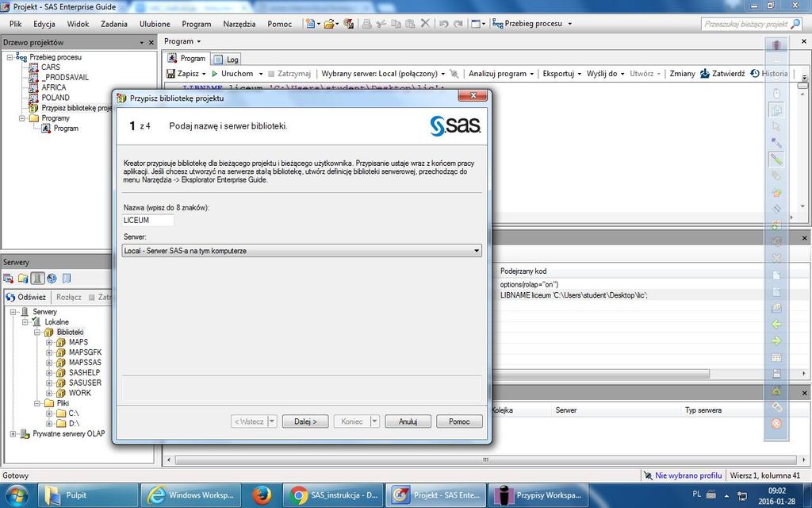The height and width of the screenshot is (508, 812).
Task: Click the Nie wybrano profilu status link
Action: [x=688, y=475]
